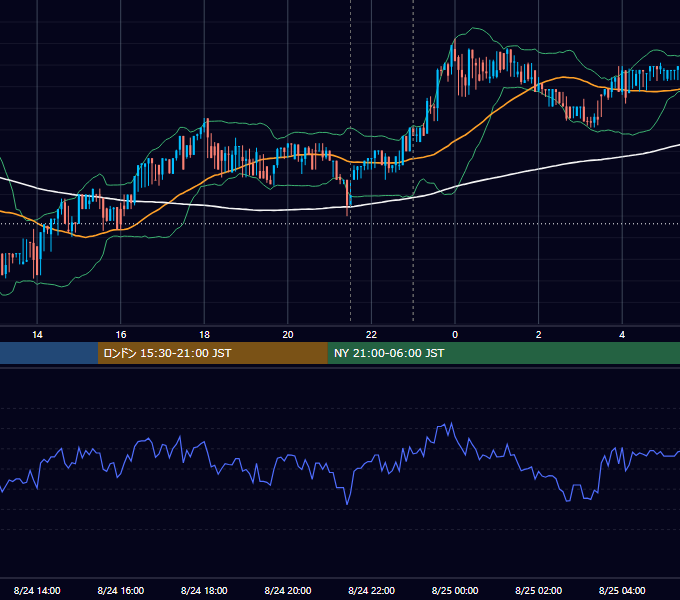Image resolution: width=680 pixels, height=600 pixels.
Task: Select the 16 hour axis label
Action: (x=121, y=335)
